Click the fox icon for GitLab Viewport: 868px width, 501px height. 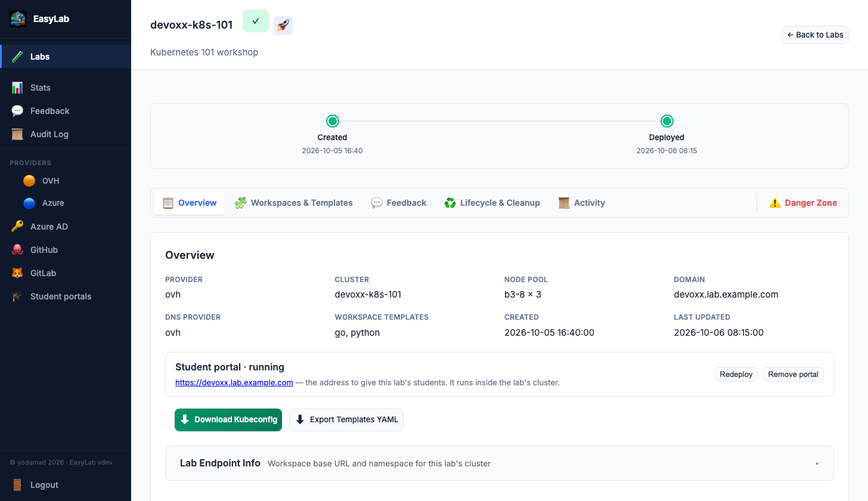(x=17, y=273)
